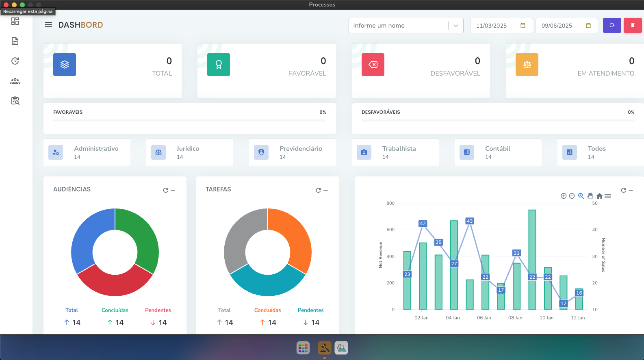The image size is (644, 360).
Task: Click the Jurídico scales icon
Action: click(158, 152)
